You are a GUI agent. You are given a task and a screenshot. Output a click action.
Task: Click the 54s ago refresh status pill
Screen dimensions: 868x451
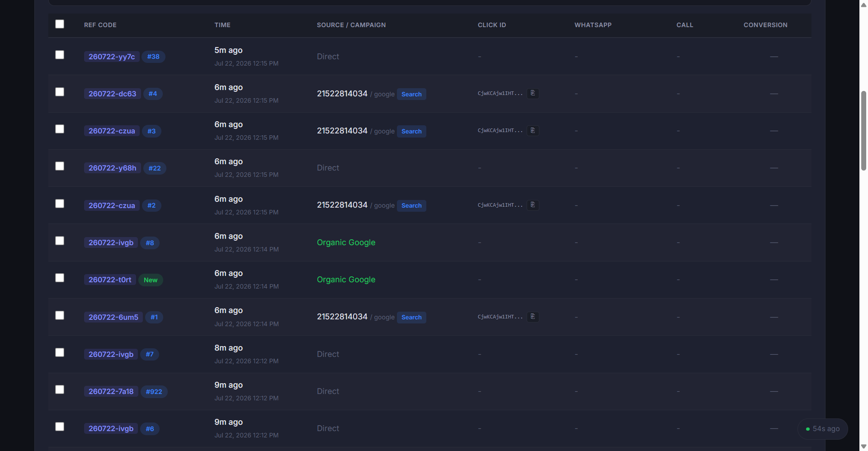pyautogui.click(x=823, y=429)
